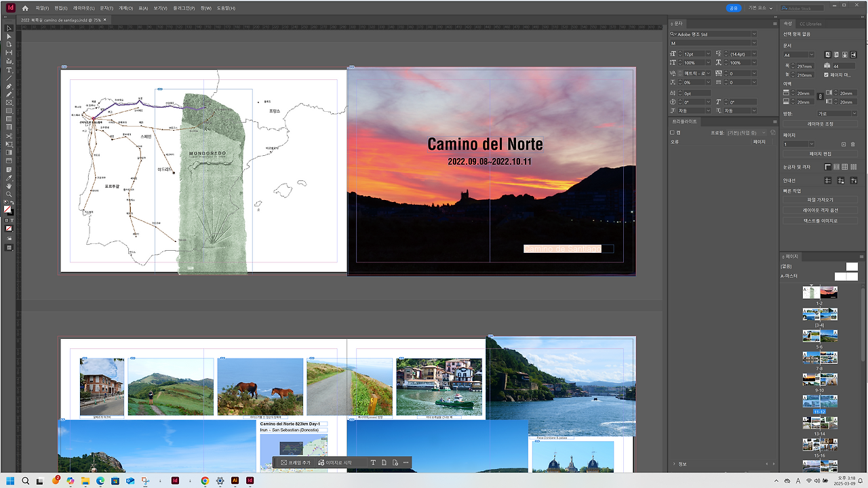Select the Scissors tool
This screenshot has width=868, height=488.
pyautogui.click(x=9, y=136)
